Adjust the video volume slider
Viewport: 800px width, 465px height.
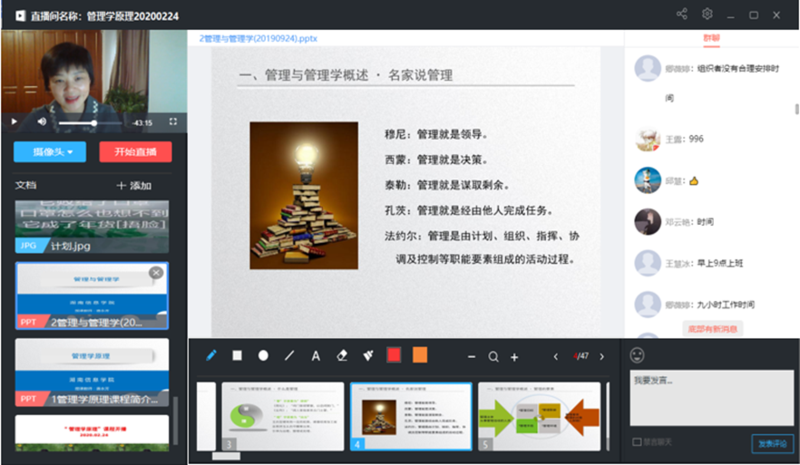tap(90, 123)
